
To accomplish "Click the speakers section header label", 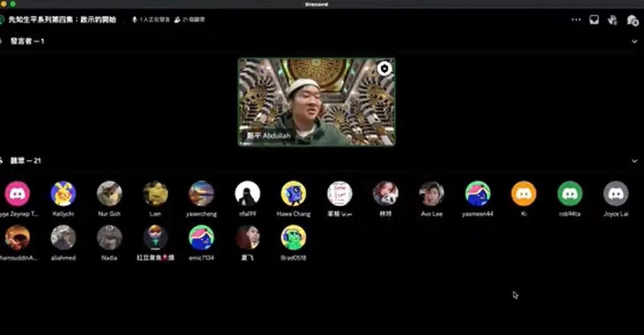I will [27, 42].
